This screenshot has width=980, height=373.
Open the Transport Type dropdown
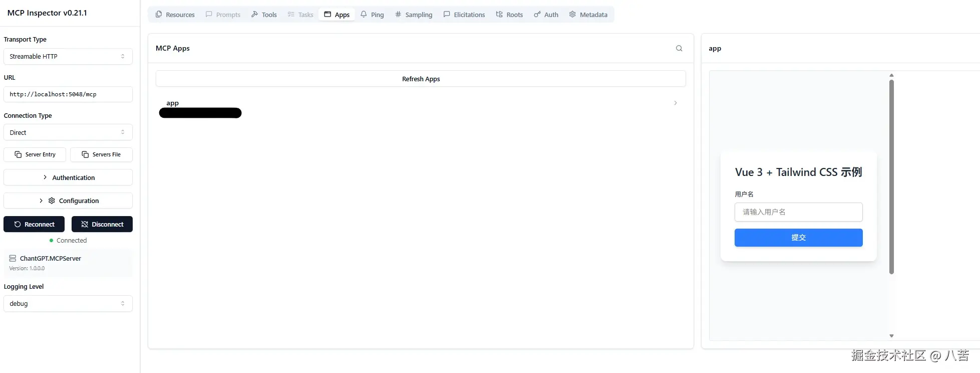68,56
